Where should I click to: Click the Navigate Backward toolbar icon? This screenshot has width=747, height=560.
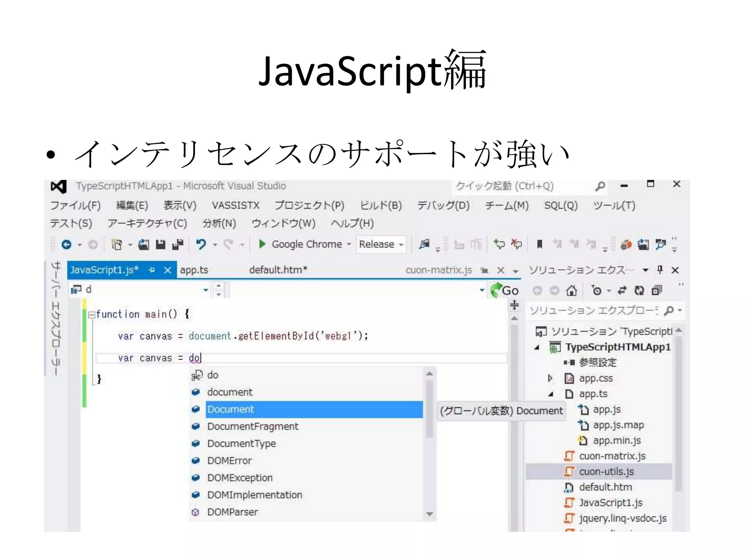click(66, 244)
